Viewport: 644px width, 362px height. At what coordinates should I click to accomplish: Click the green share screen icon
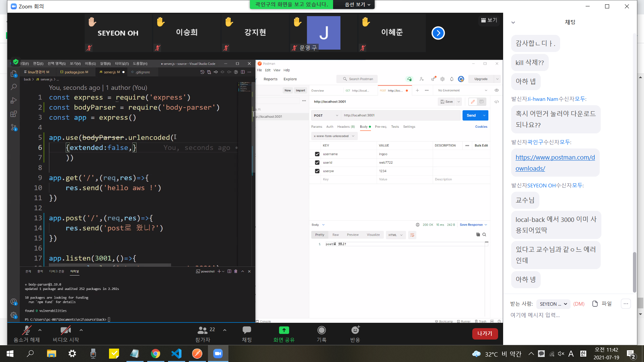coord(284,330)
